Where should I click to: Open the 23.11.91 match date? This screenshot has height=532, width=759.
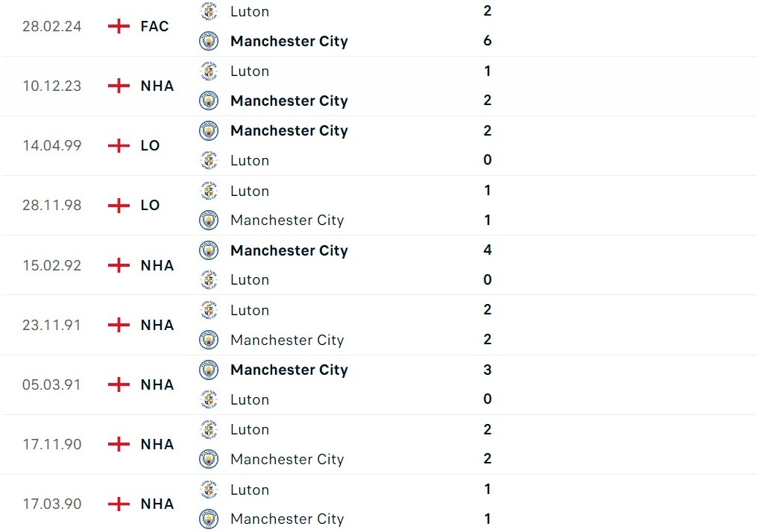[51, 325]
